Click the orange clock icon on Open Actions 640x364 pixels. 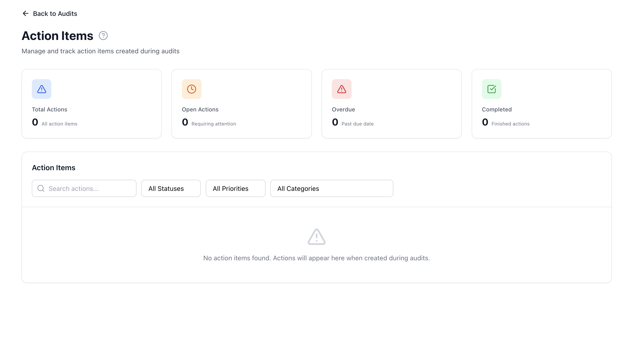(191, 89)
